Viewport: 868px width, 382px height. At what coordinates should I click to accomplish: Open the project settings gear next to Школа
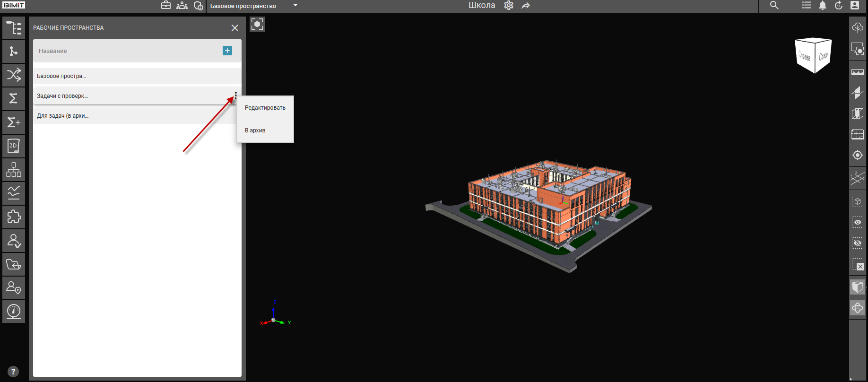[509, 6]
